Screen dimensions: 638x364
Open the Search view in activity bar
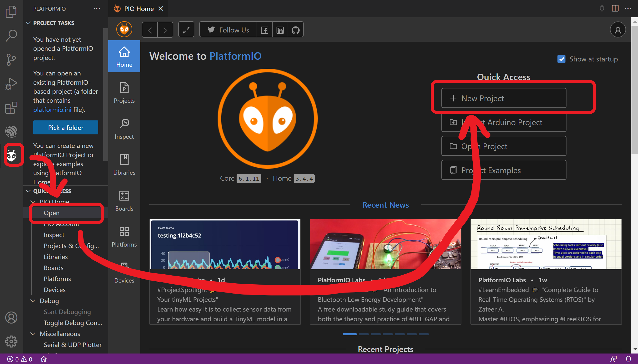11,35
